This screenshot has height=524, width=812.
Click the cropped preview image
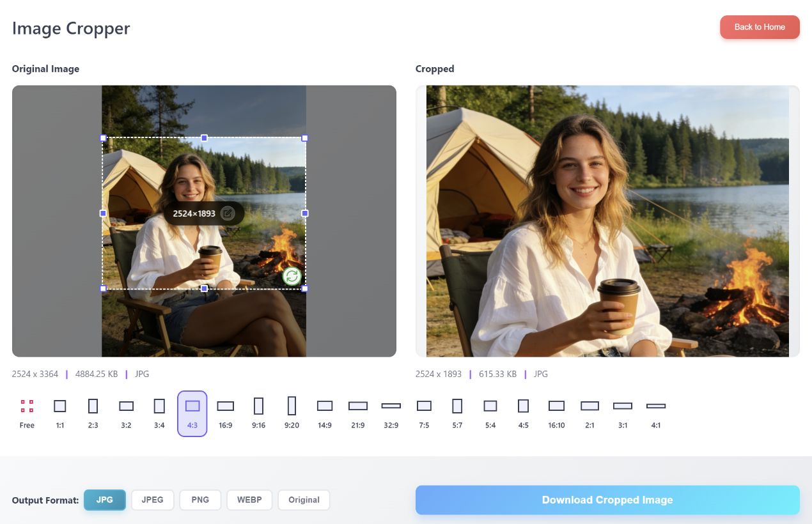tap(607, 221)
